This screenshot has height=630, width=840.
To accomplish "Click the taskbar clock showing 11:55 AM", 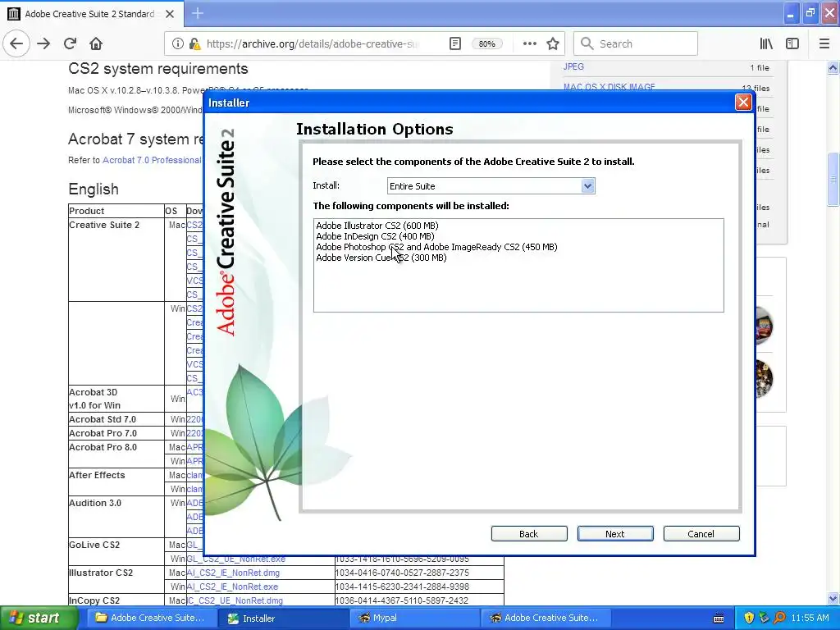I will pos(810,618).
